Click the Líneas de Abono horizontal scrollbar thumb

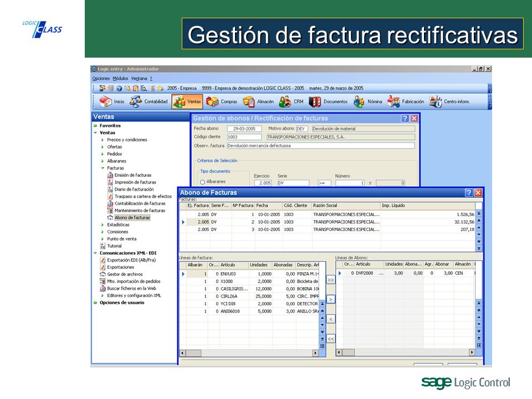[349, 352]
